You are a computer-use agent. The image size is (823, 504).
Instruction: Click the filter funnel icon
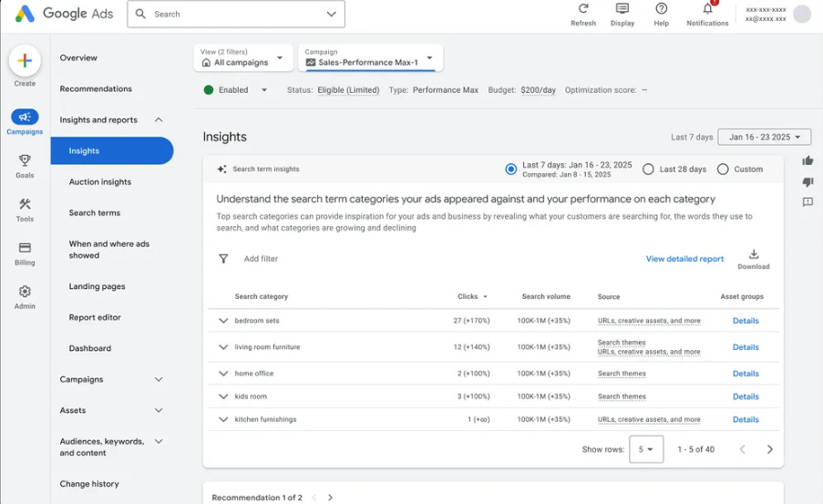[223, 259]
